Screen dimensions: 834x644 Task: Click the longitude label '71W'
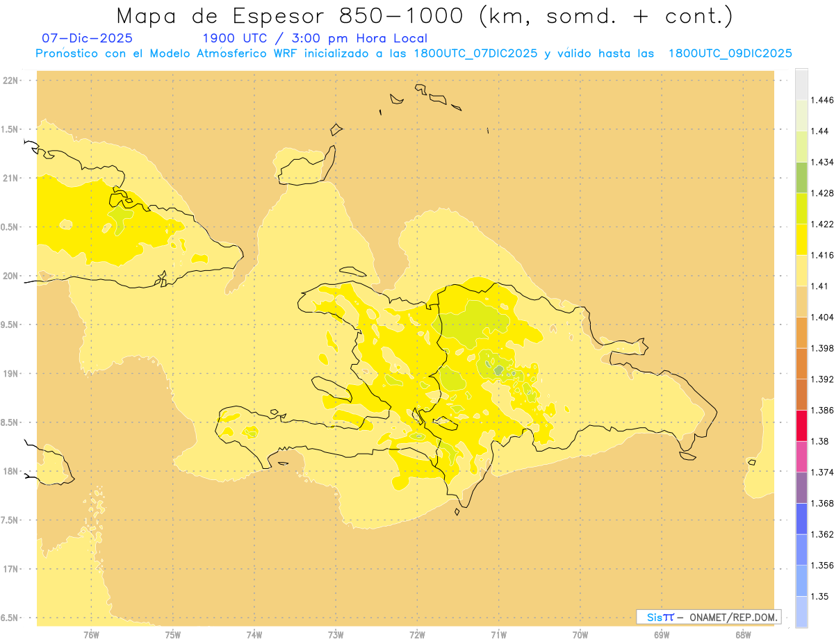coord(499,635)
